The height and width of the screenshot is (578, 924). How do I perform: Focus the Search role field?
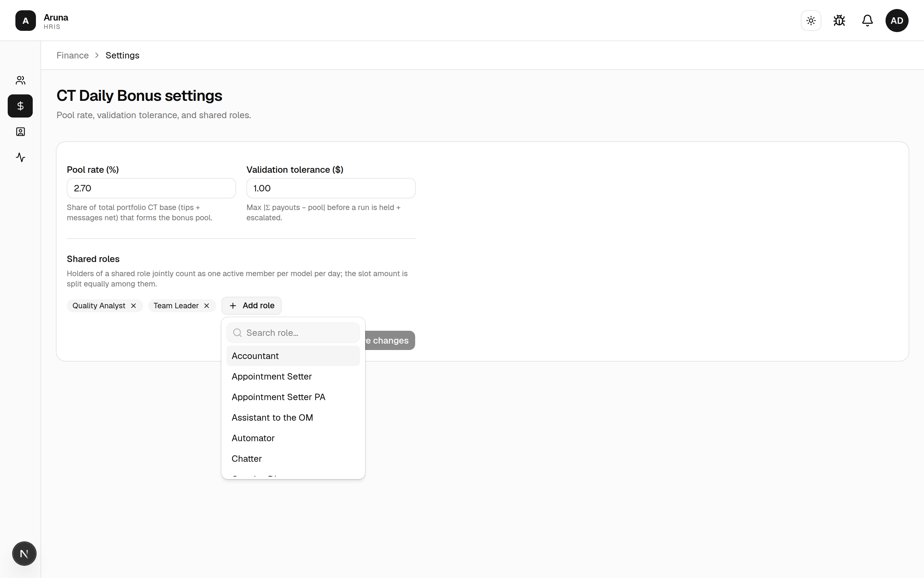pos(293,333)
